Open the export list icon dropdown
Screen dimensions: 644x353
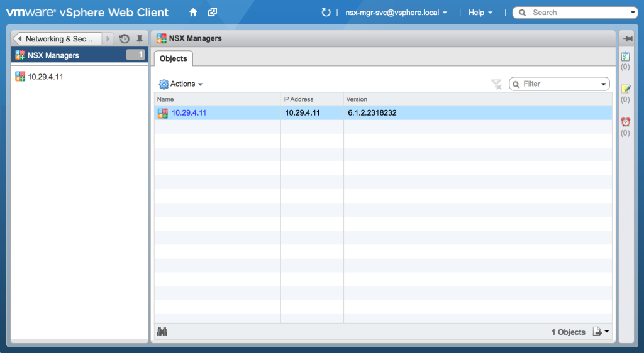tap(601, 332)
